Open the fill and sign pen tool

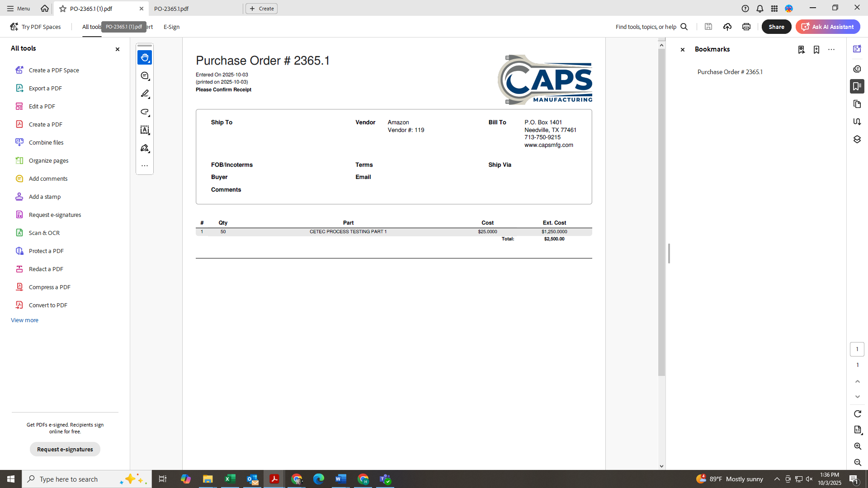[x=145, y=148]
